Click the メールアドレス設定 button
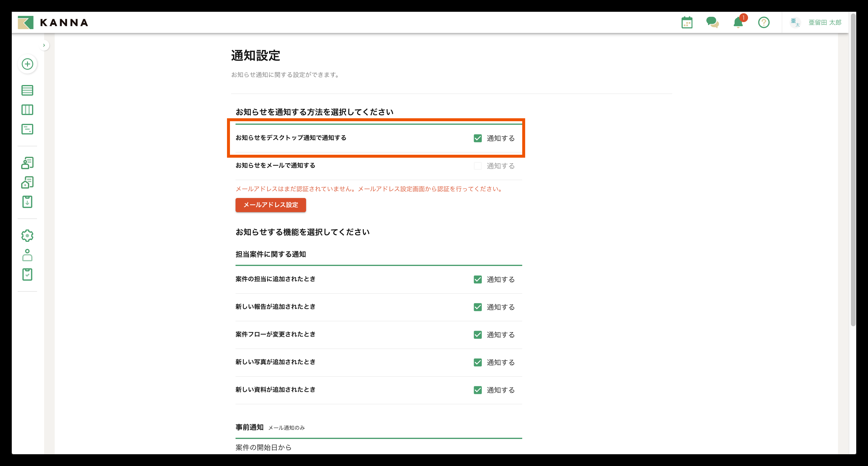 click(271, 205)
